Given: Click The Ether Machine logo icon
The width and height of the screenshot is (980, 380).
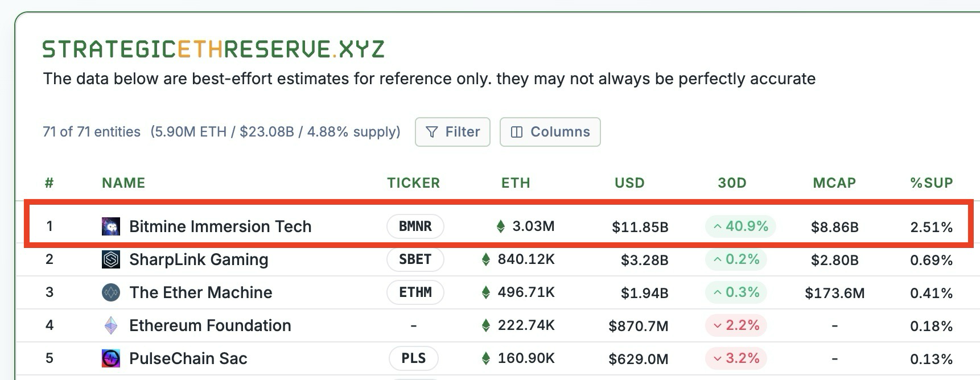Looking at the screenshot, I should tap(111, 292).
